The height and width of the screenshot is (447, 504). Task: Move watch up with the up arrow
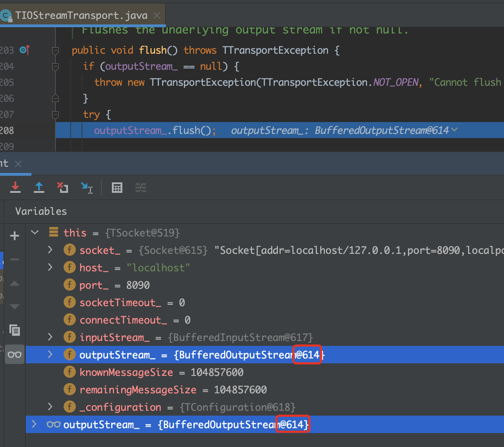pyautogui.click(x=15, y=283)
